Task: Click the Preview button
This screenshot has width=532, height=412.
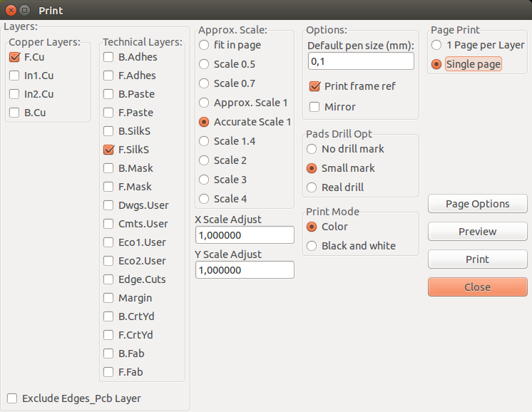Action: [477, 232]
